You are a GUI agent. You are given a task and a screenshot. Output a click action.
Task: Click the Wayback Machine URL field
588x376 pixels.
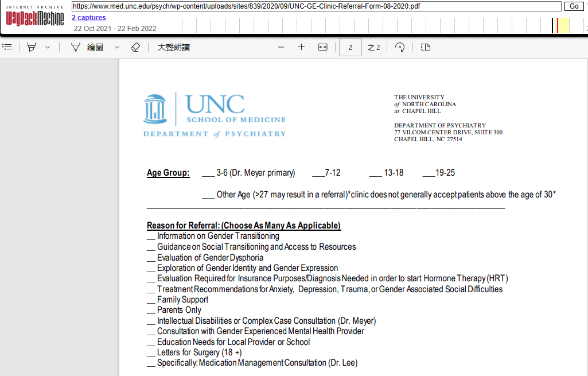pos(317,6)
